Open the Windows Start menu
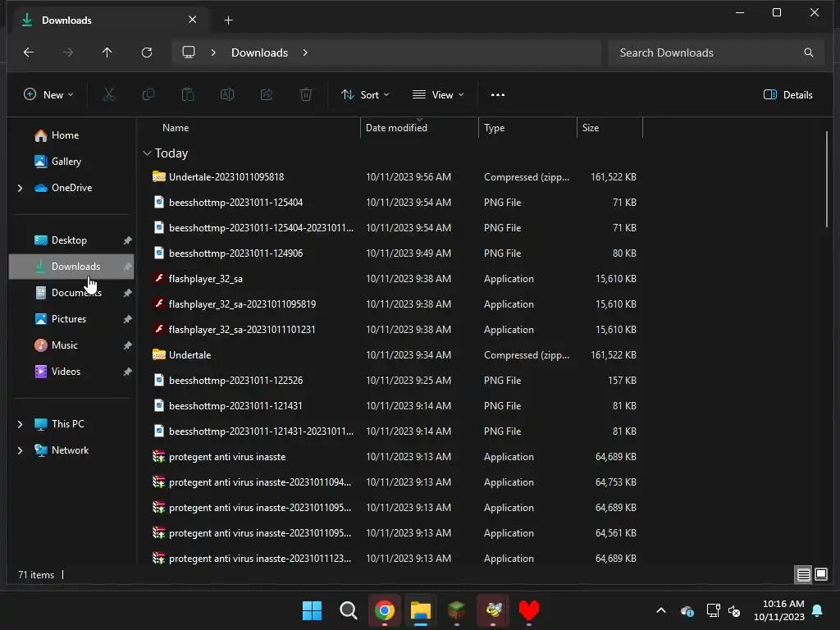The height and width of the screenshot is (630, 840). coord(312,610)
